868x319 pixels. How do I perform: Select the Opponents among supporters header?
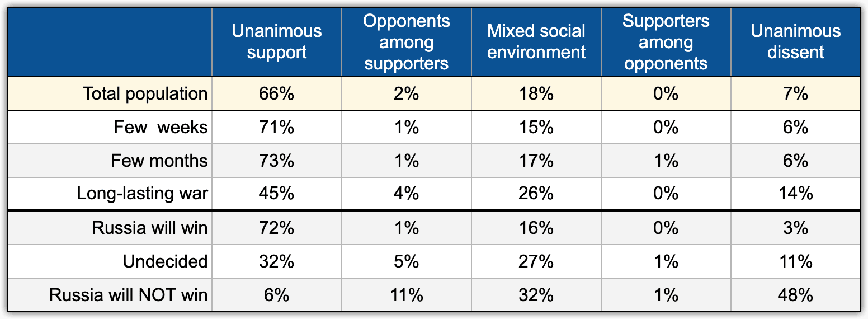click(x=407, y=42)
